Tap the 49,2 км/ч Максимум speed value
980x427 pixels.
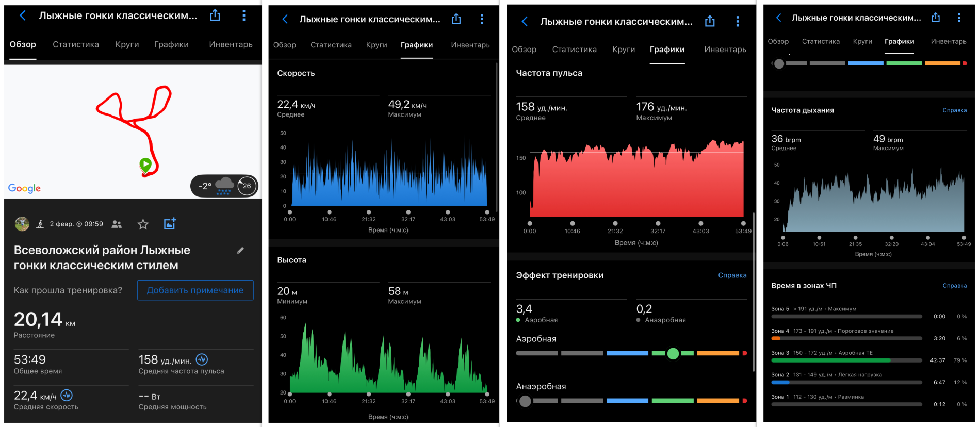pos(407,105)
